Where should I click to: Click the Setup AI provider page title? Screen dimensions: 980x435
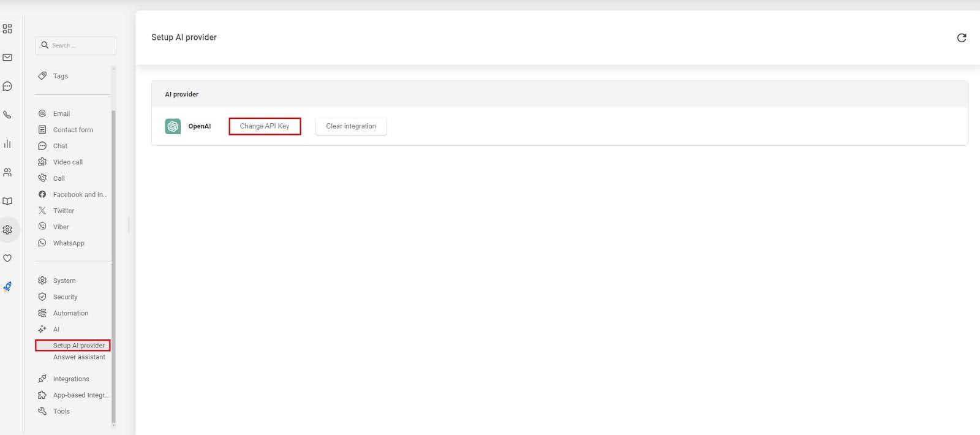184,37
